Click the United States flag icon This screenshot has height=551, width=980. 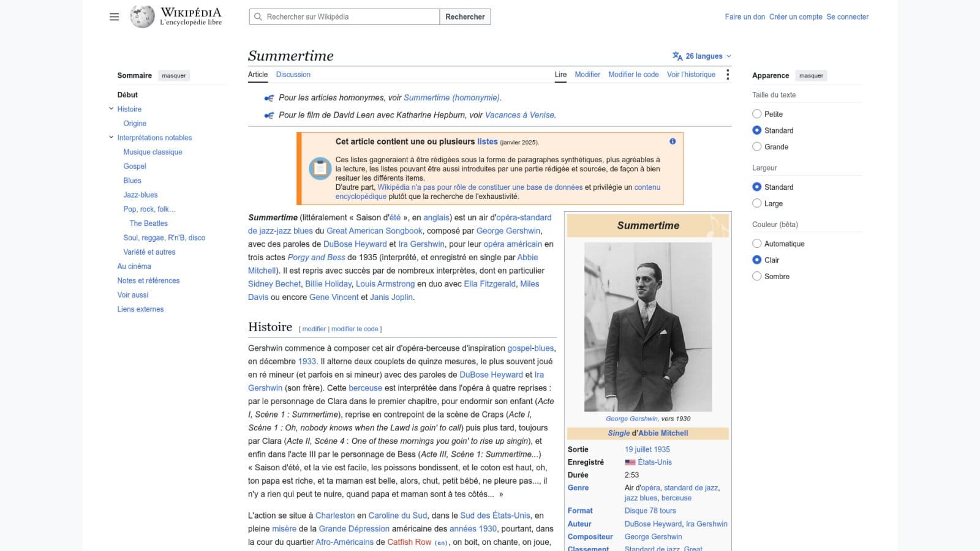630,462
